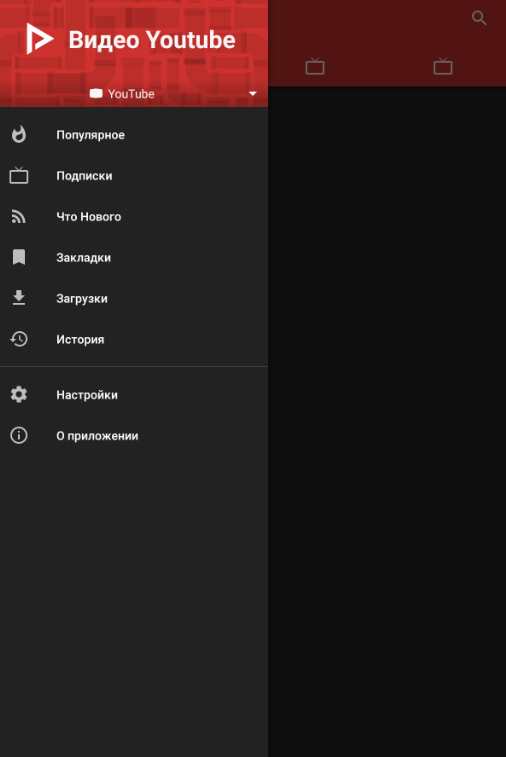Open Закладки list

pyautogui.click(x=134, y=257)
